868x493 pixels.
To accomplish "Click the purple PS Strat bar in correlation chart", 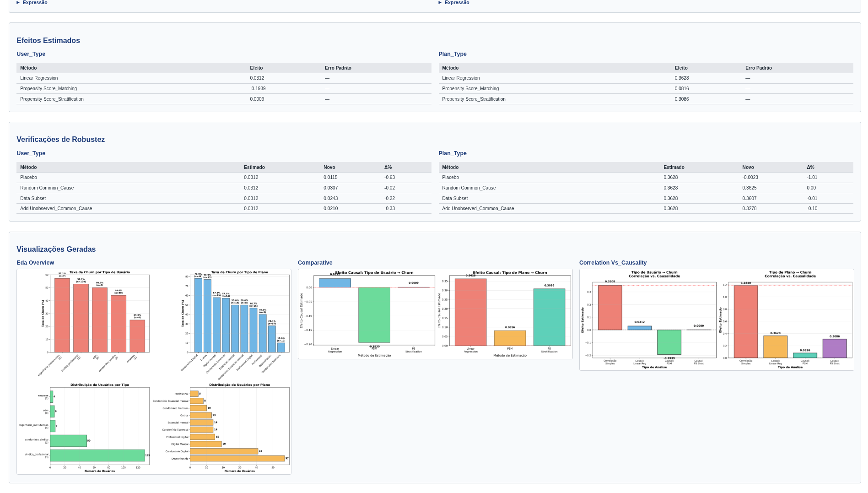I will click(x=834, y=348).
